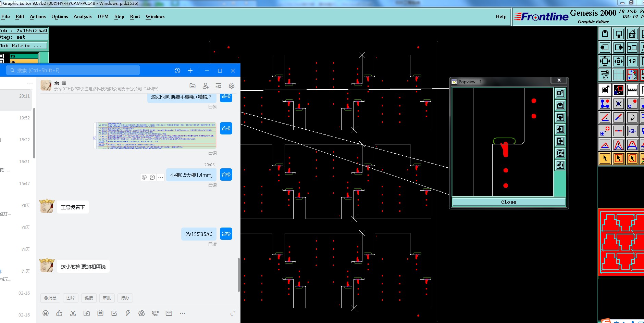This screenshot has height=323, width=644.
Task: Open the Rout menu
Action: click(135, 16)
